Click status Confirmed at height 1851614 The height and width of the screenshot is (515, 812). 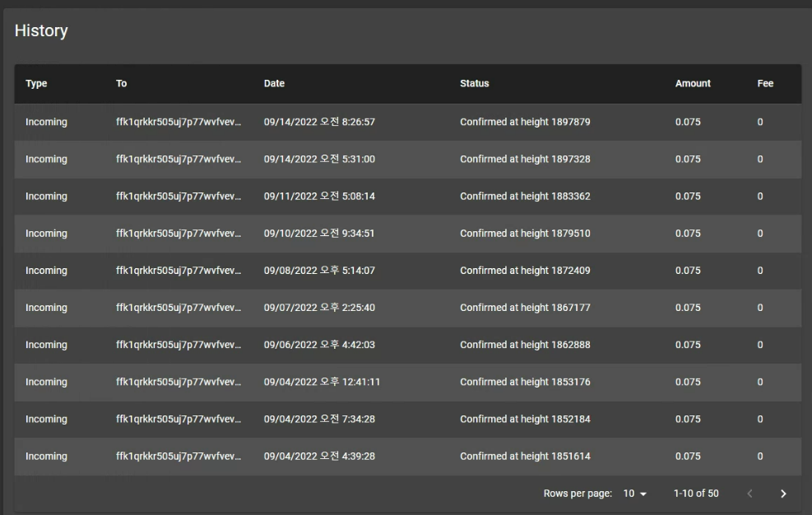click(x=525, y=457)
